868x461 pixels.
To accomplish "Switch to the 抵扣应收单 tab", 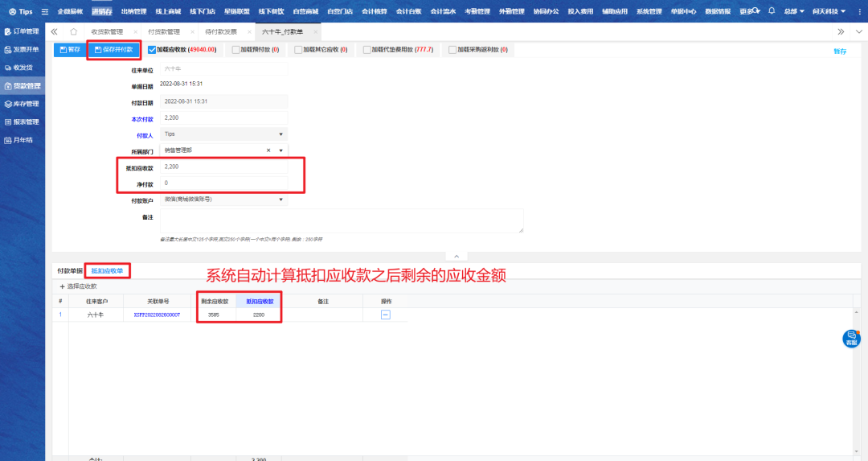I will (x=107, y=271).
